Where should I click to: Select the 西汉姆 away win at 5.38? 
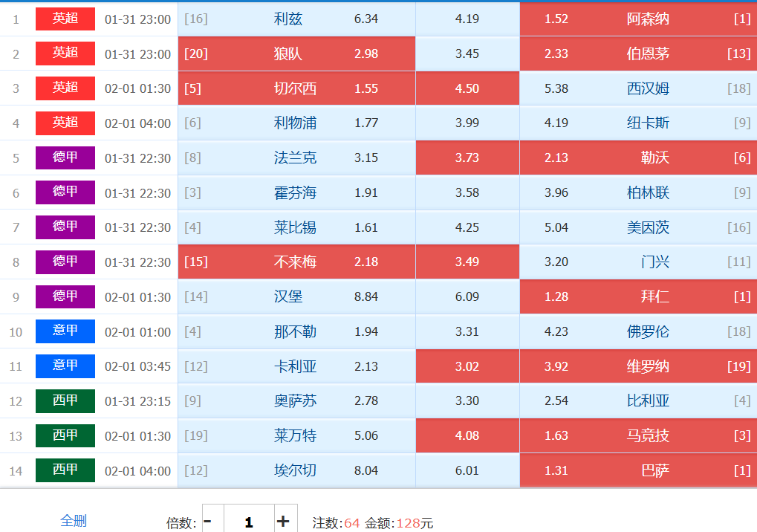coord(637,88)
